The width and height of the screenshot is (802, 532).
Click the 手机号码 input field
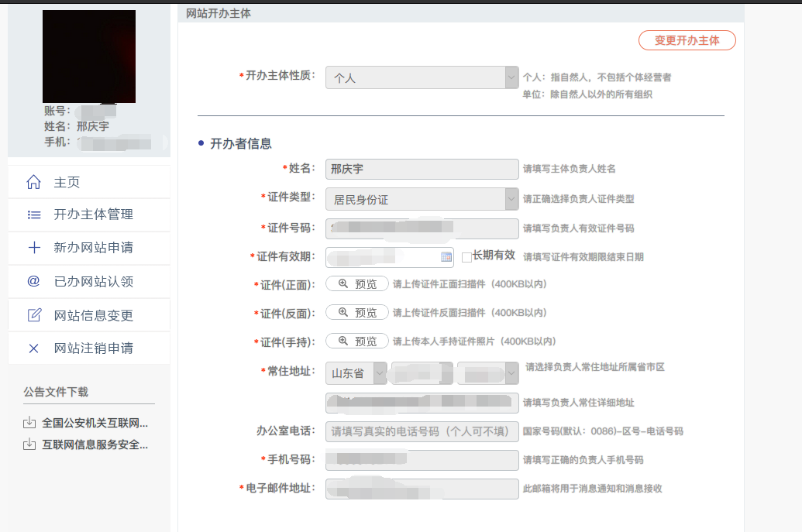pos(422,460)
